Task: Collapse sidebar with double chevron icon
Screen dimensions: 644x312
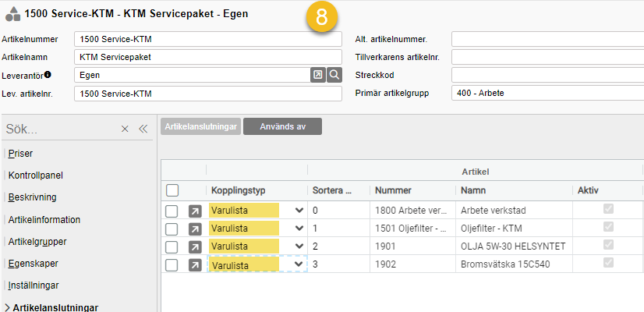Action: [x=143, y=129]
